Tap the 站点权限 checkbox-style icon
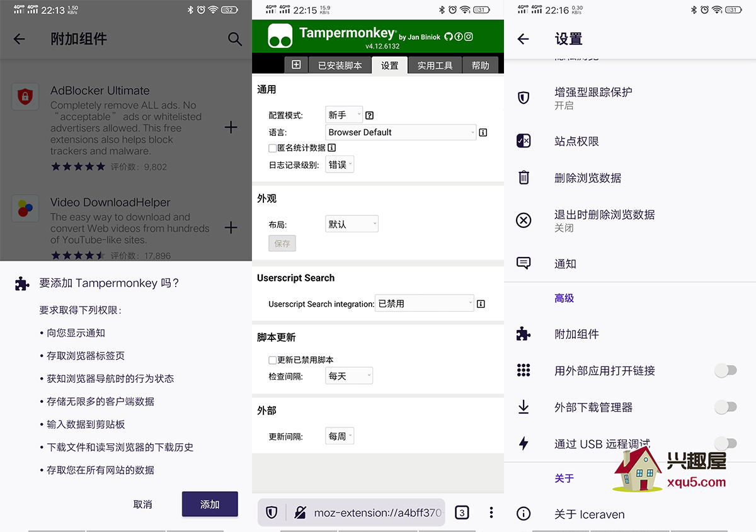The image size is (756, 532). coord(524,141)
